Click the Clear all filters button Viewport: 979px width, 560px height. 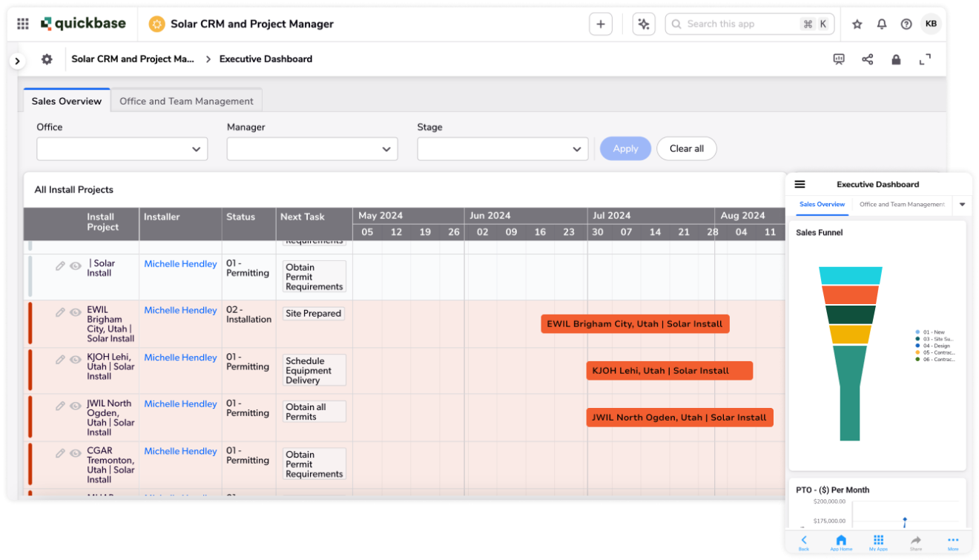pos(686,148)
